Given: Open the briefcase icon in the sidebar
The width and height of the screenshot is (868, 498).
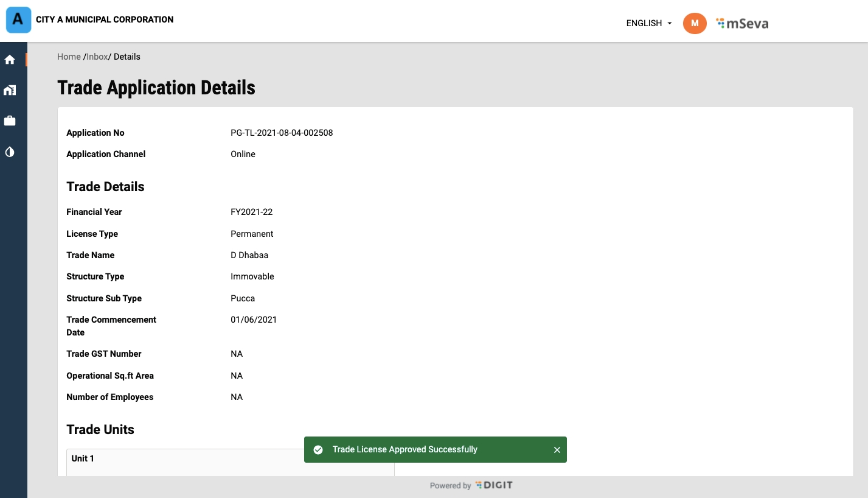Looking at the screenshot, I should click(10, 121).
